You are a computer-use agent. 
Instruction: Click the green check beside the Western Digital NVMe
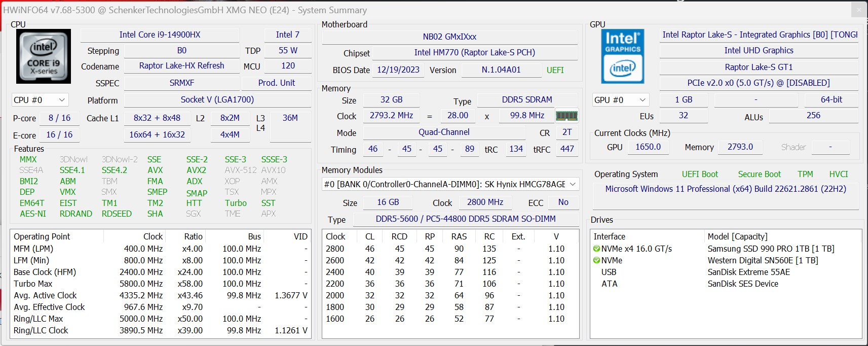tap(596, 261)
